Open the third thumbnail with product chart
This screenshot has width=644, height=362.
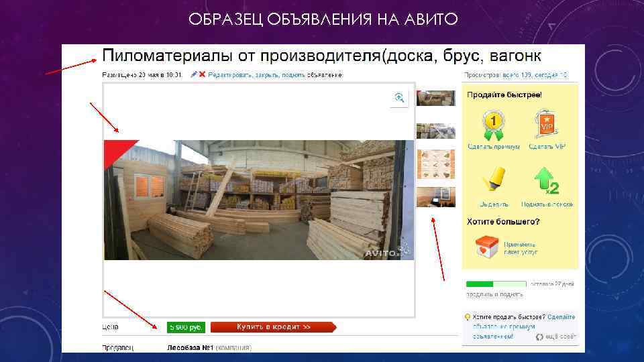436,164
